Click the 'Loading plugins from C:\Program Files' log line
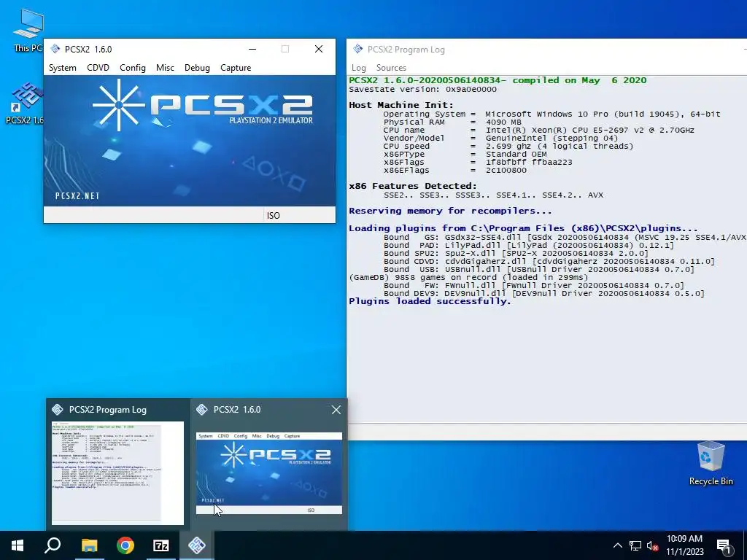 [523, 228]
